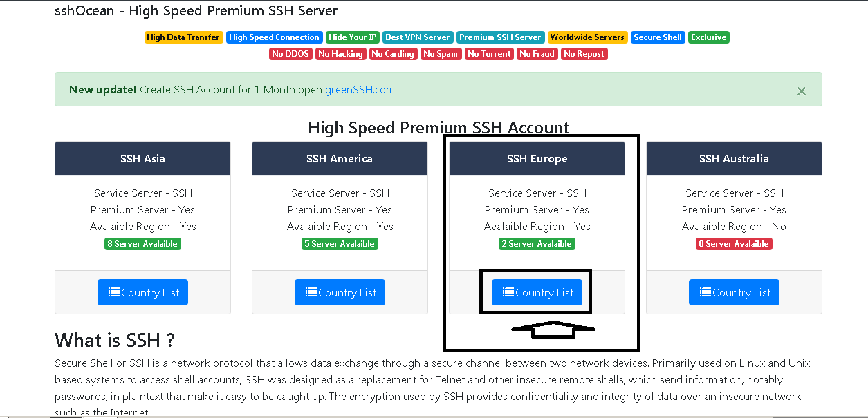Image resolution: width=868 pixels, height=418 pixels.
Task: Click the Premium SSH Server badge
Action: [x=500, y=37]
